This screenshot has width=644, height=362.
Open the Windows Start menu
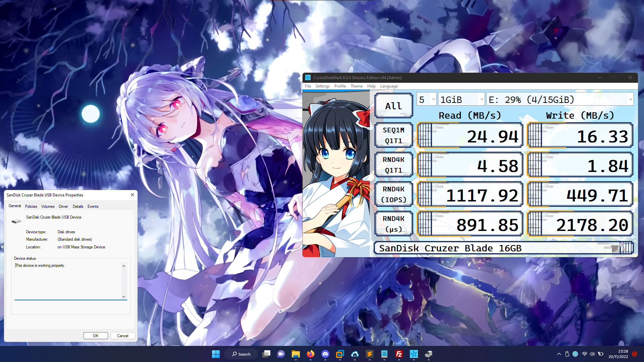click(x=216, y=354)
